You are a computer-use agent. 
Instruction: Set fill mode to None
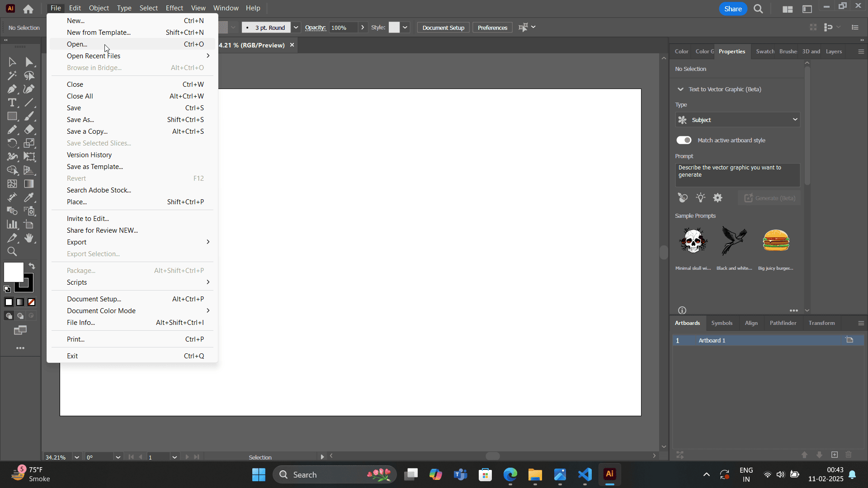point(32,302)
